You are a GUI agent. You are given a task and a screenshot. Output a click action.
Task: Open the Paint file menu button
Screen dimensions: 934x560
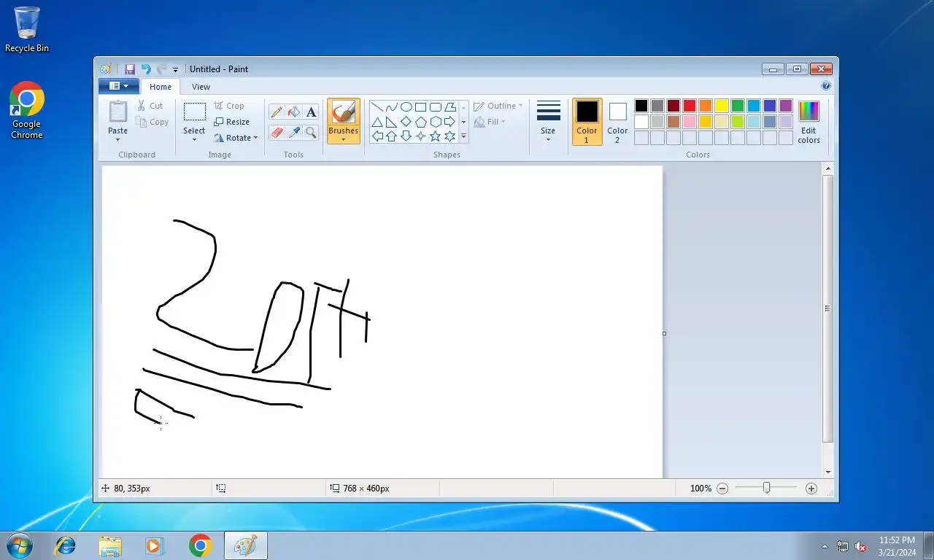[118, 86]
